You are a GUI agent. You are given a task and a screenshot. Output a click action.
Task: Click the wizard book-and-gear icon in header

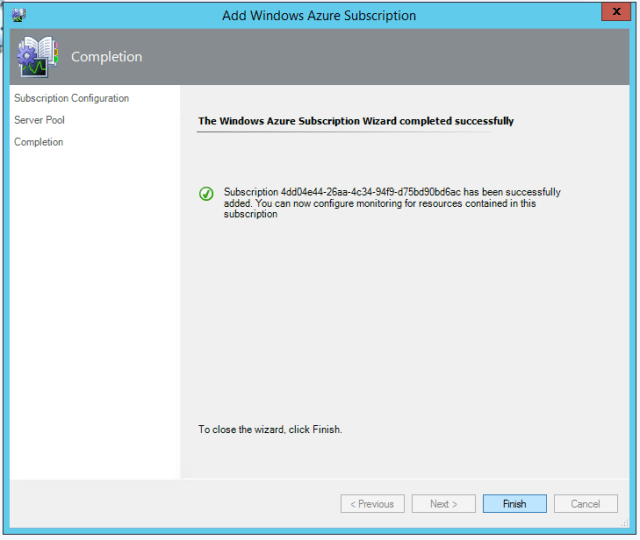[37, 57]
